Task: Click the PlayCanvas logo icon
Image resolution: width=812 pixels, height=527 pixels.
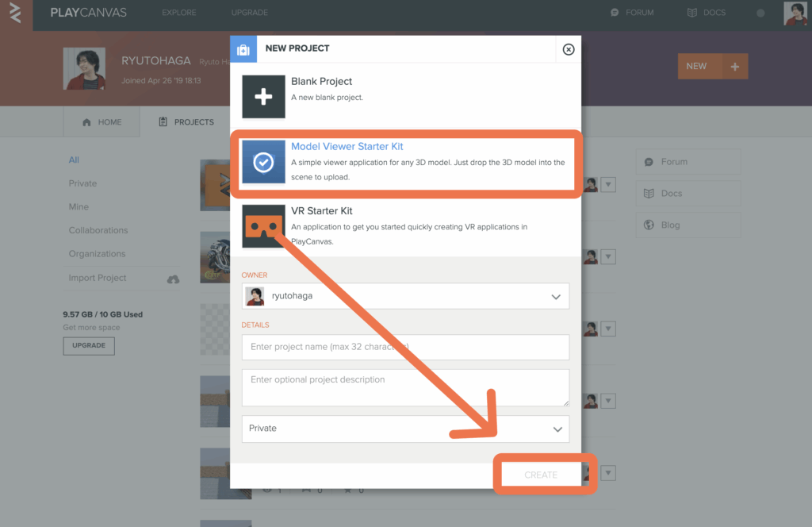Action: 16,13
